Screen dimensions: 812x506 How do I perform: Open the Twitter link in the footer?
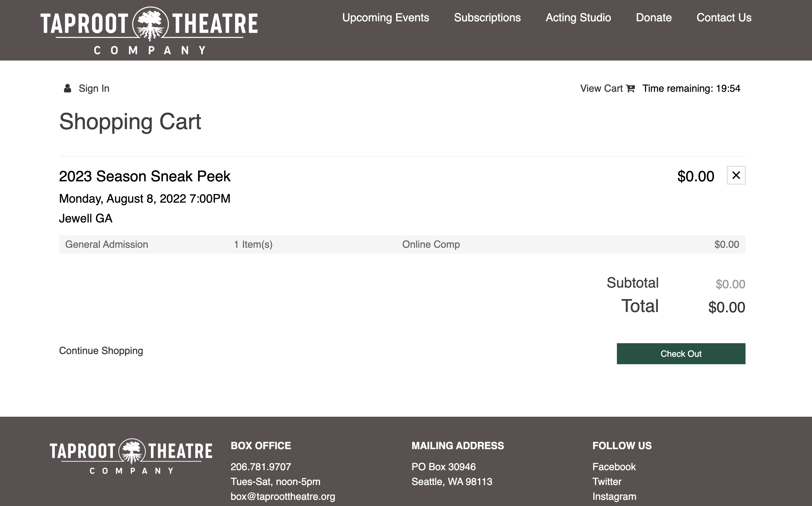click(607, 482)
